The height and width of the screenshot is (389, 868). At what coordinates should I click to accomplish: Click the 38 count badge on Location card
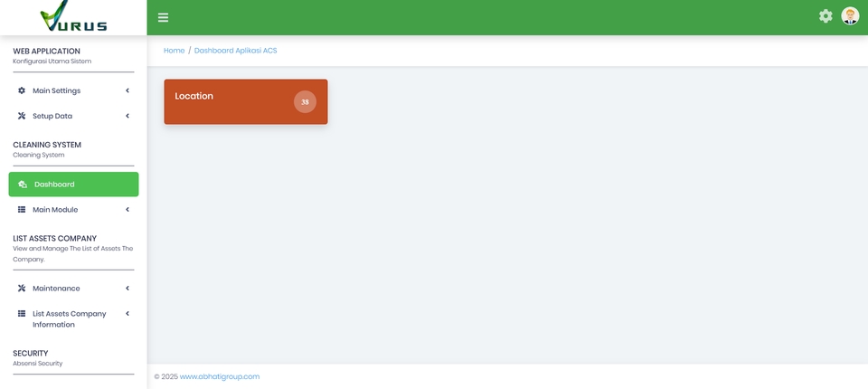coord(305,102)
